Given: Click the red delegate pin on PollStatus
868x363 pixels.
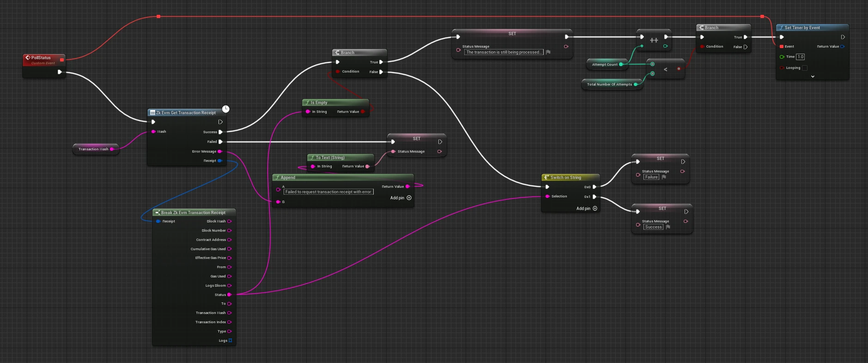Looking at the screenshot, I should point(62,60).
